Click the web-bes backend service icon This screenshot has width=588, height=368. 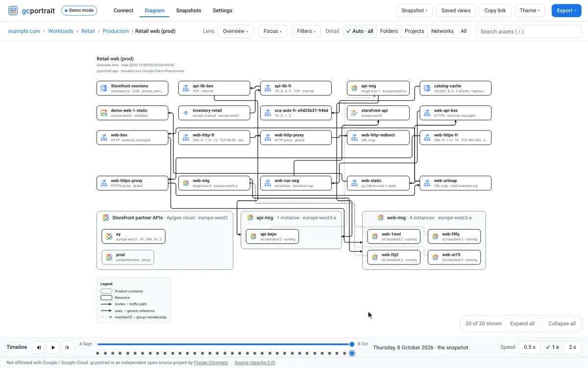point(104,137)
